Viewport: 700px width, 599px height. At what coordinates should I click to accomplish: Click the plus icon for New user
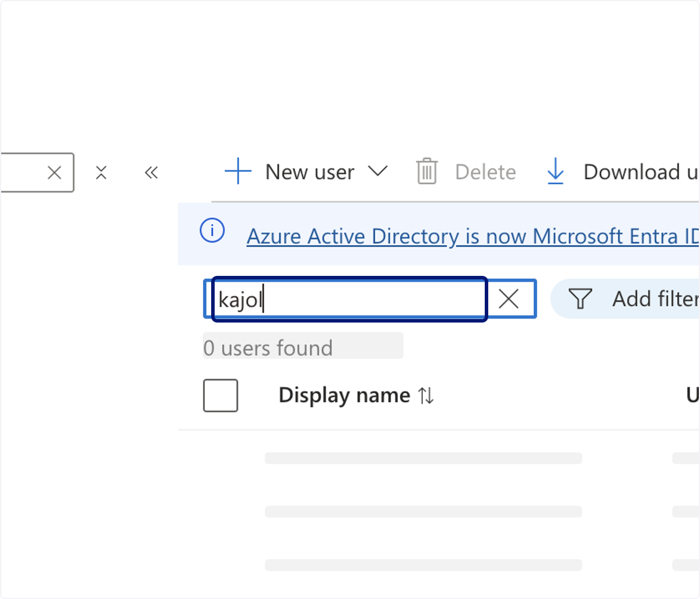[x=238, y=171]
